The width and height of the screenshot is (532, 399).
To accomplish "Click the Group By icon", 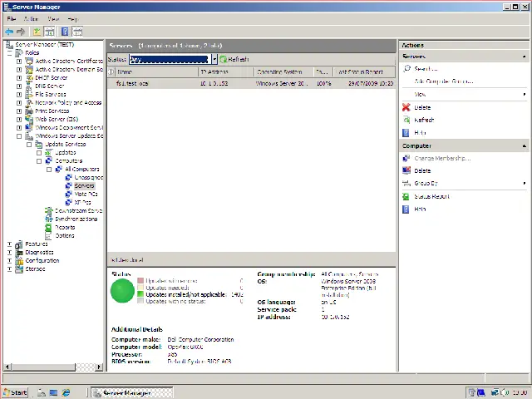I will (406, 184).
